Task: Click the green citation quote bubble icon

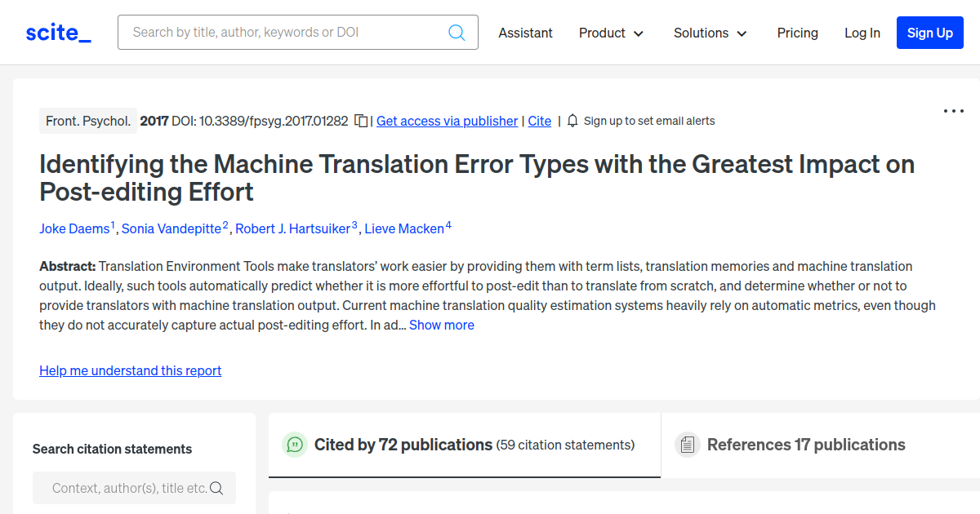Action: (x=294, y=445)
